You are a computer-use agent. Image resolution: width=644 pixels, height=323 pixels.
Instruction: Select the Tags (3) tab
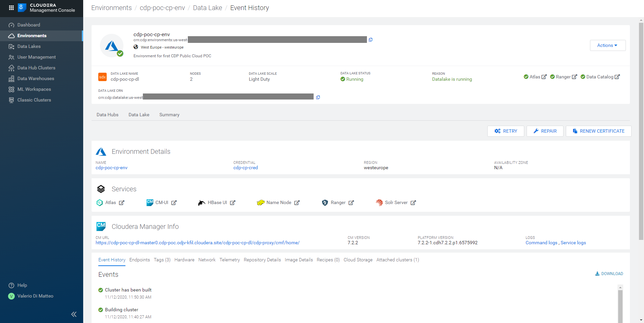coord(162,260)
